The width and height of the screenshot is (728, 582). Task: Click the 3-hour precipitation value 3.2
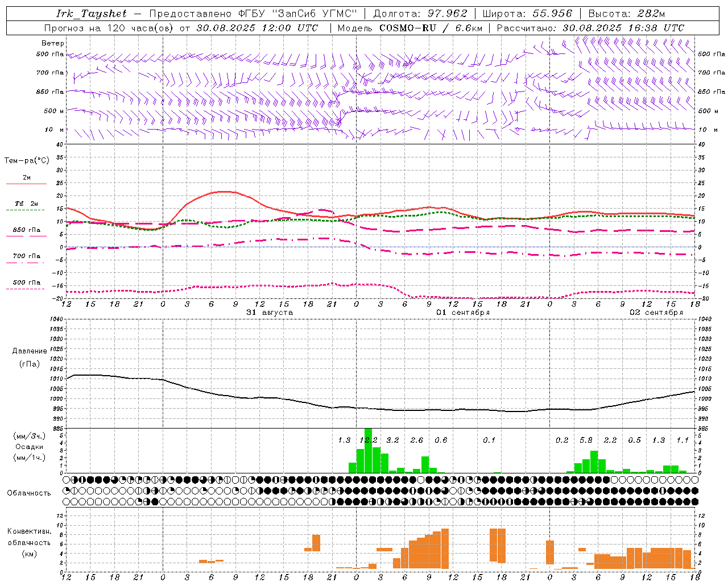tap(392, 440)
